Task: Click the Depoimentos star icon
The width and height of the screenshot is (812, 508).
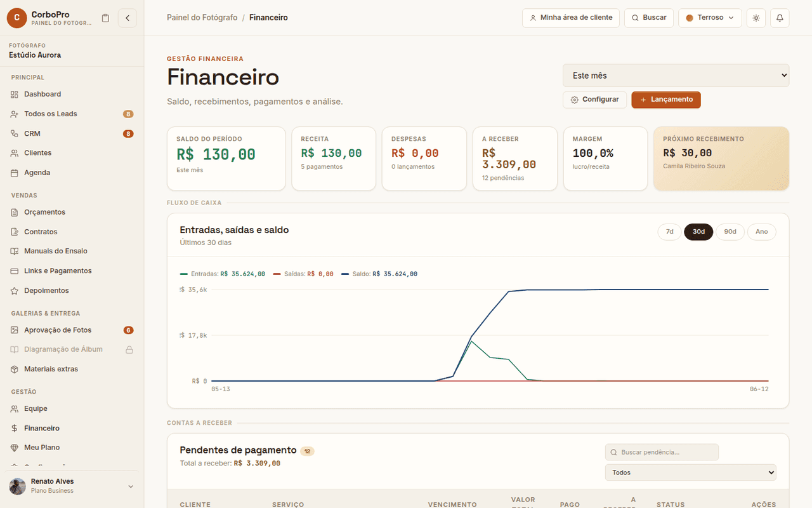Action: click(x=15, y=290)
